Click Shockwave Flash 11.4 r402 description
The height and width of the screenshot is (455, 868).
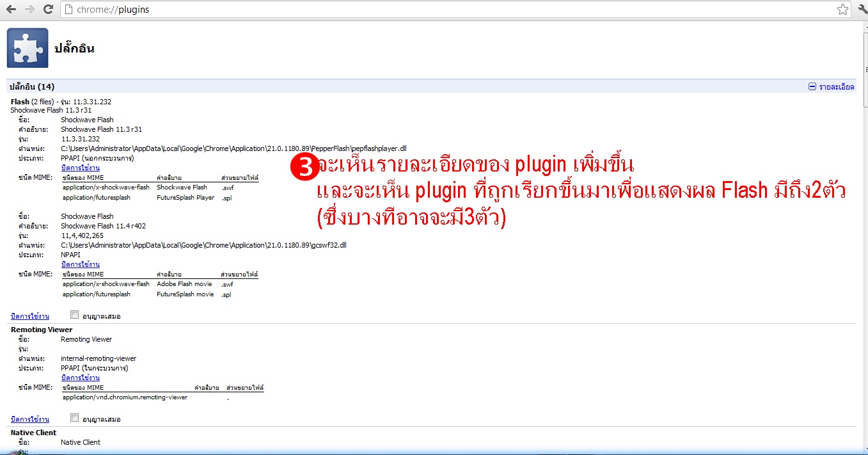(103, 226)
